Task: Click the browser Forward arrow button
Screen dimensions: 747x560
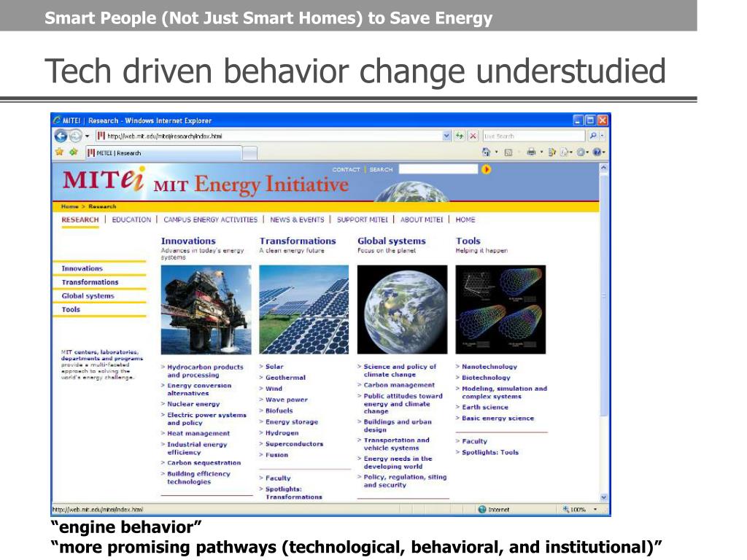Action: 76,136
